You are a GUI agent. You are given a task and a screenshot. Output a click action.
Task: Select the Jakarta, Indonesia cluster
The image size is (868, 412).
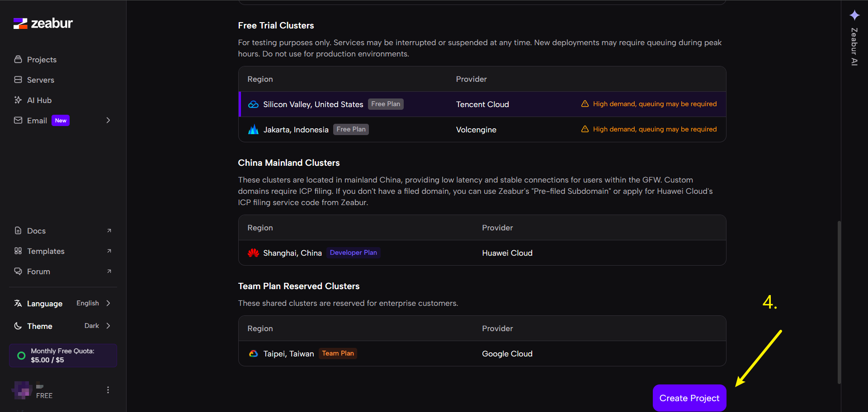[482, 130]
